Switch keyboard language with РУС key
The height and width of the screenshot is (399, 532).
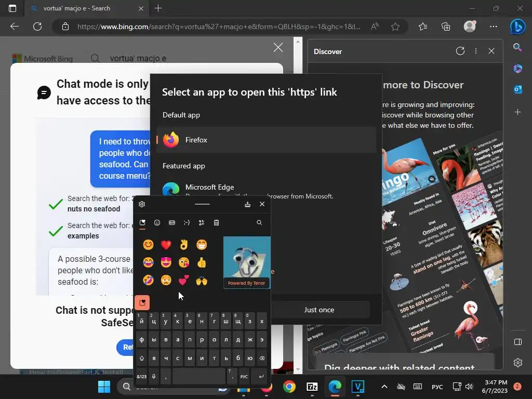(244, 376)
